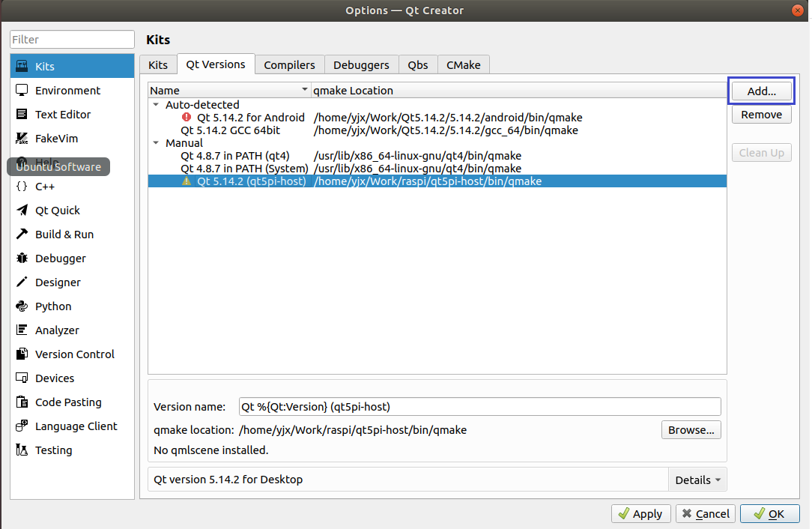This screenshot has width=812, height=529.
Task: Open the Python settings icon
Action: click(22, 306)
